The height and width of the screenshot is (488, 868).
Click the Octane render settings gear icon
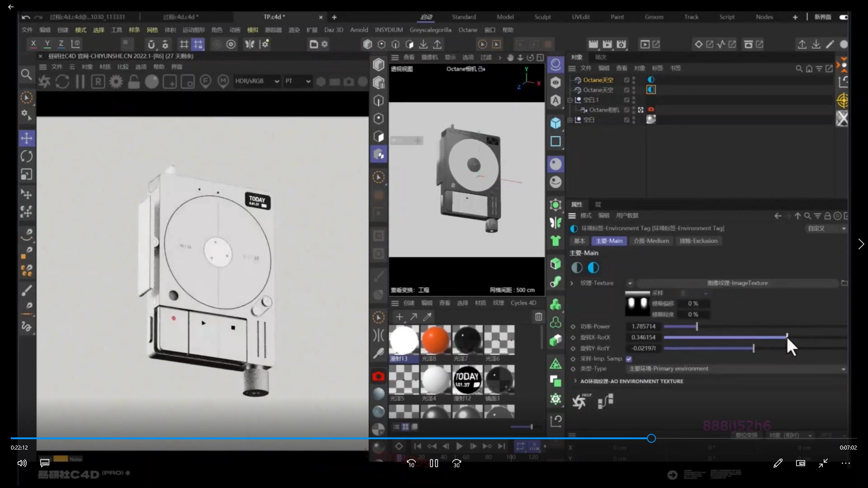click(116, 82)
